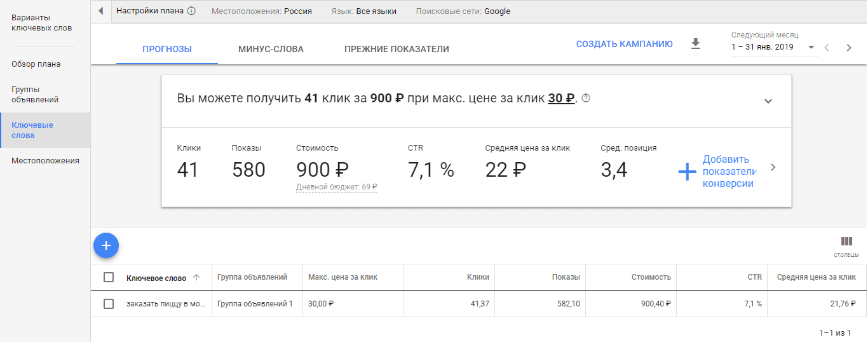868x342 pixels.
Task: Expand the forecast summary card chevron
Action: point(768,101)
